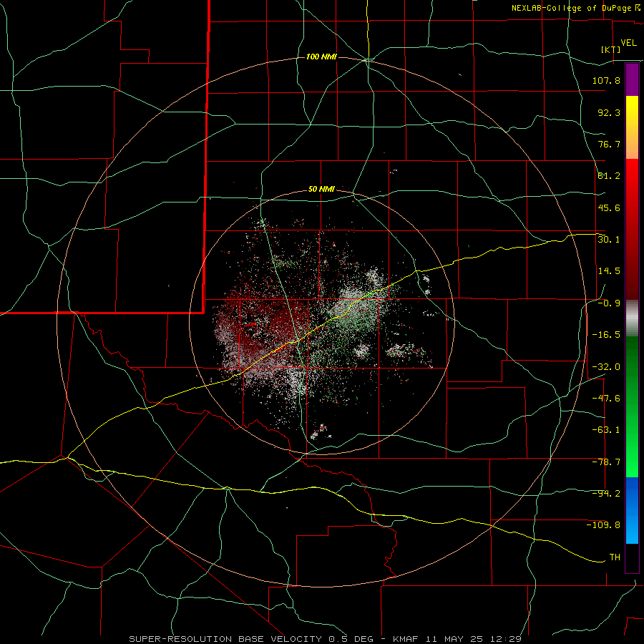Pick the black TH segment of the scale
644x644 pixels.
(x=632, y=558)
